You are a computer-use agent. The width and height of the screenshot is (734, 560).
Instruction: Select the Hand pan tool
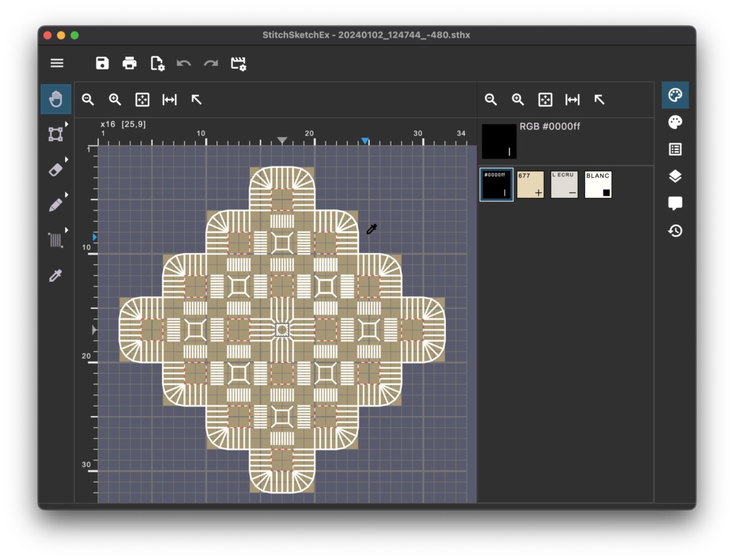(56, 100)
